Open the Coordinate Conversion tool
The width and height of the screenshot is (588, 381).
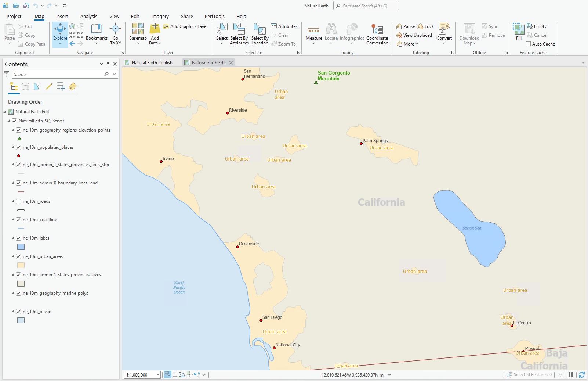(377, 33)
